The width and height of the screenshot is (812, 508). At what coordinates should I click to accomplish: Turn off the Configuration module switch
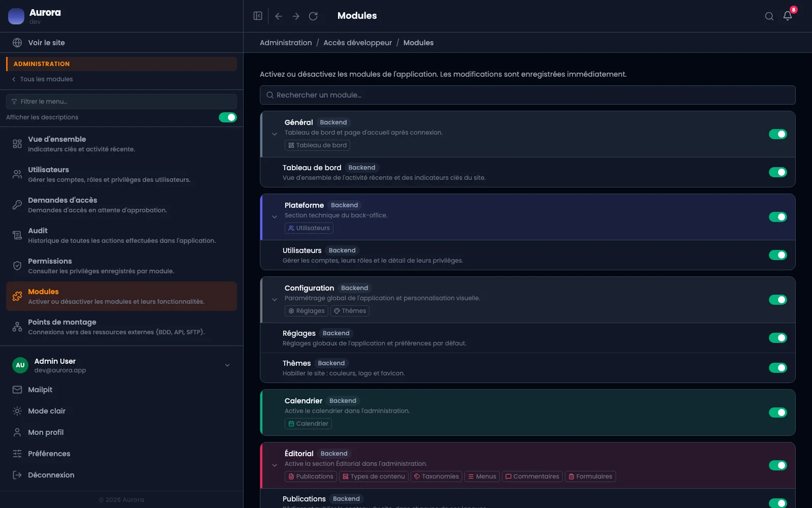[778, 300]
